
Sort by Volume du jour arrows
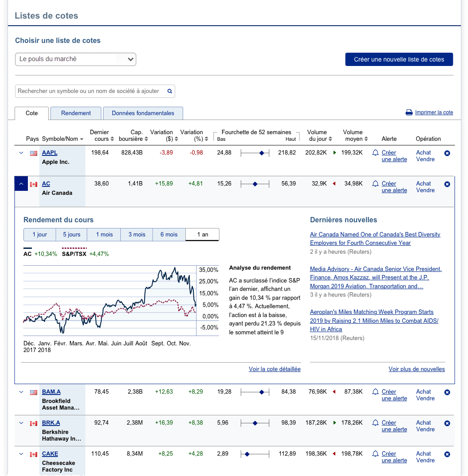pyautogui.click(x=330, y=139)
